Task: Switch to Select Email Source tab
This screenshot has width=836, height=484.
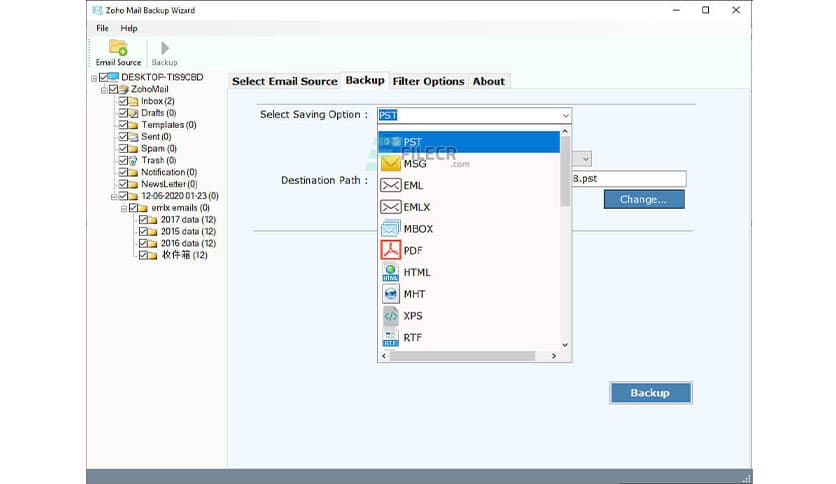Action: [285, 82]
